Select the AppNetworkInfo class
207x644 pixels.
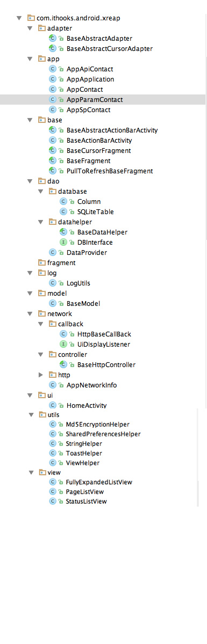[x=91, y=385]
